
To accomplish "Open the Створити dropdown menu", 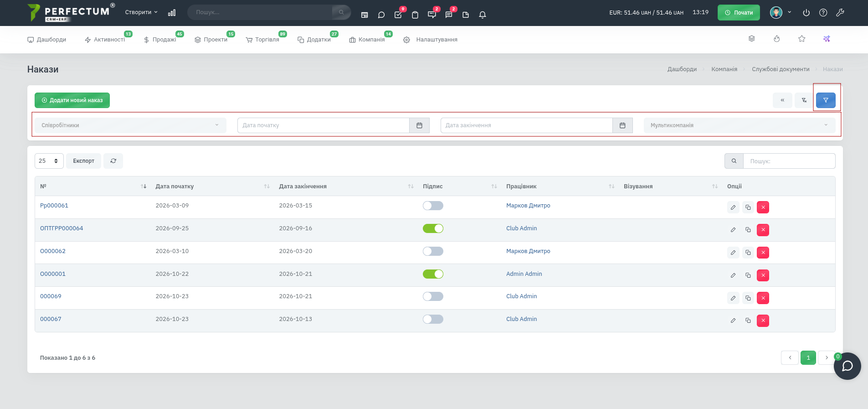I will (141, 12).
